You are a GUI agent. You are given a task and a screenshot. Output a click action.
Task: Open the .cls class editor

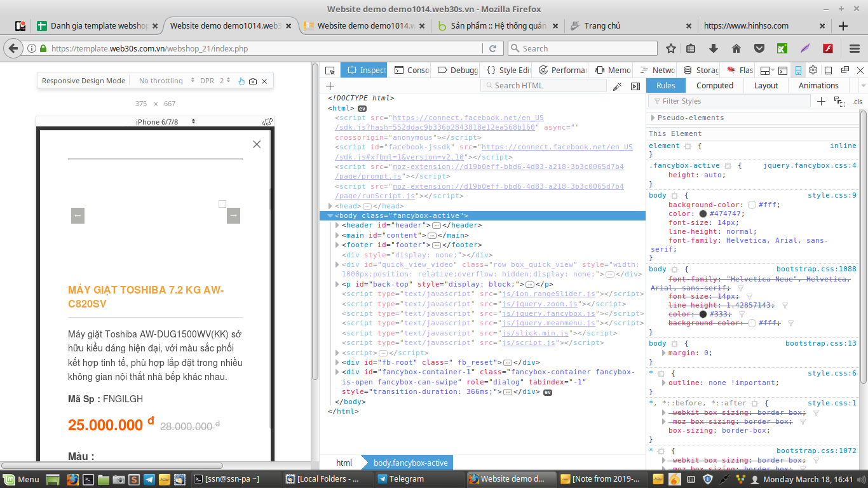pyautogui.click(x=857, y=102)
